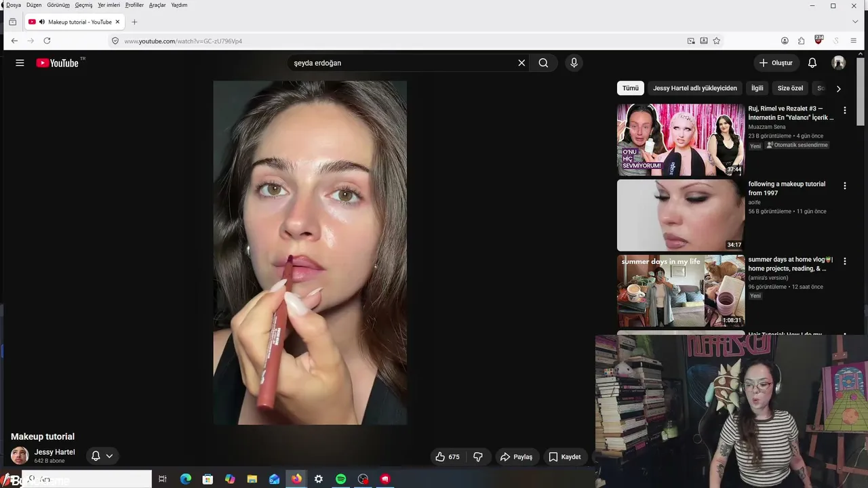Open Microsoft Edge from the taskbar
The width and height of the screenshot is (868, 488).
tap(186, 479)
